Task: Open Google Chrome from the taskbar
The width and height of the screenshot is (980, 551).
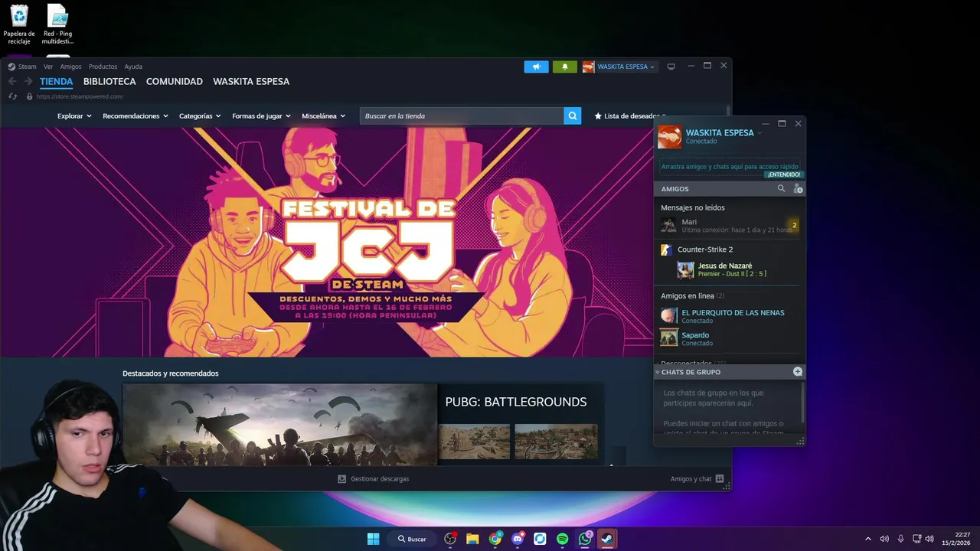Action: coord(495,539)
